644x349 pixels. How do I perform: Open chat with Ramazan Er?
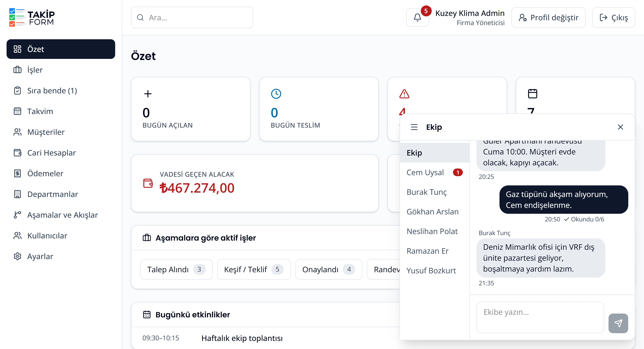pyautogui.click(x=434, y=251)
